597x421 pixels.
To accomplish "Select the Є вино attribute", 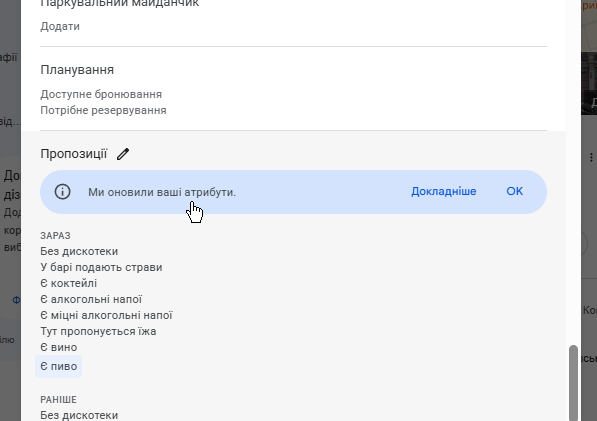I will click(x=59, y=347).
